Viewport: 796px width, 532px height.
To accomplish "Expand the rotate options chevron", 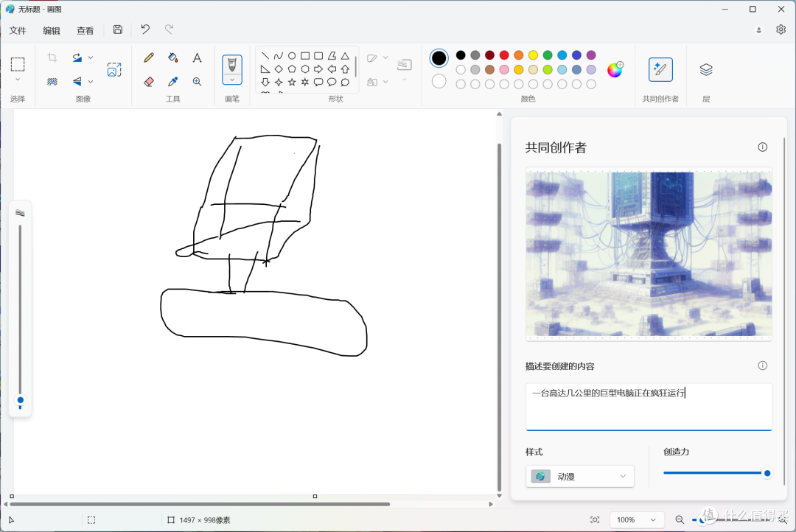I will pos(91,57).
